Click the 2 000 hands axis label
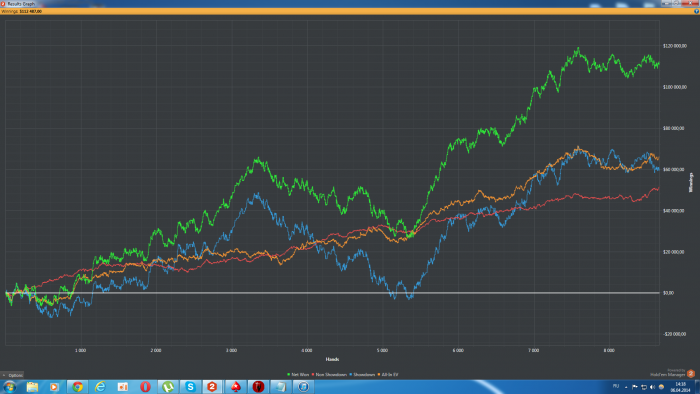 point(156,351)
